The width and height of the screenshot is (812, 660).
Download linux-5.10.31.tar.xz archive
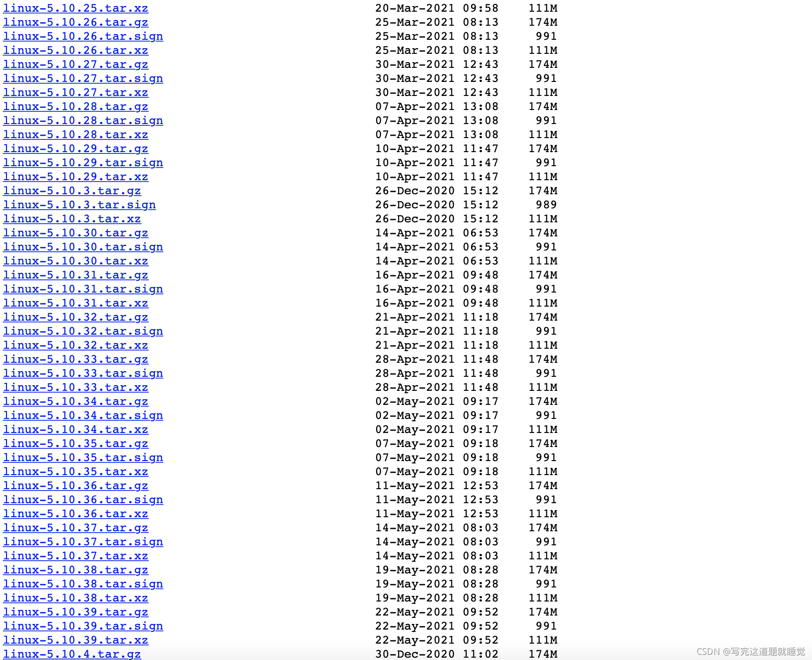[x=76, y=303]
